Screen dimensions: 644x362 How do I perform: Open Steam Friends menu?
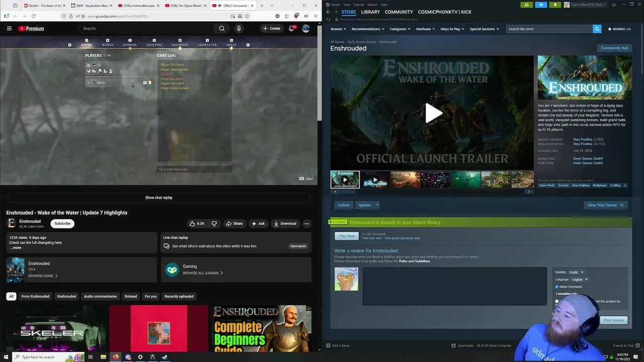click(x=359, y=5)
